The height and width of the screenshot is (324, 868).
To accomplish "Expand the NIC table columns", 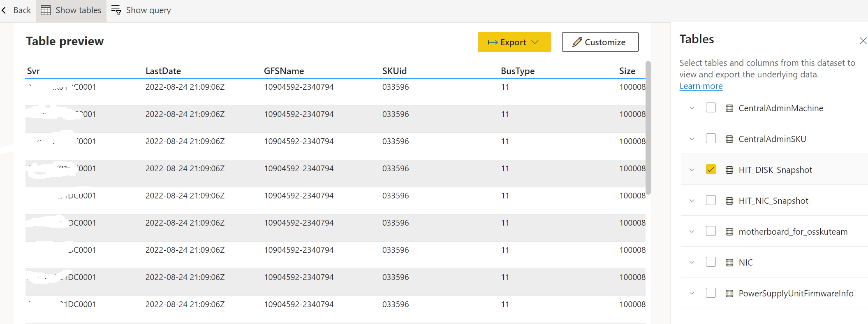I will coord(692,262).
